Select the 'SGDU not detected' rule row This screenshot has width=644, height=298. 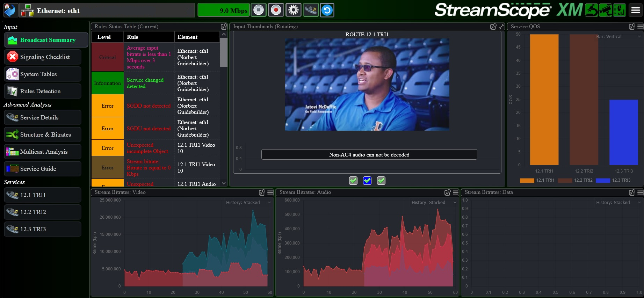[x=155, y=129]
